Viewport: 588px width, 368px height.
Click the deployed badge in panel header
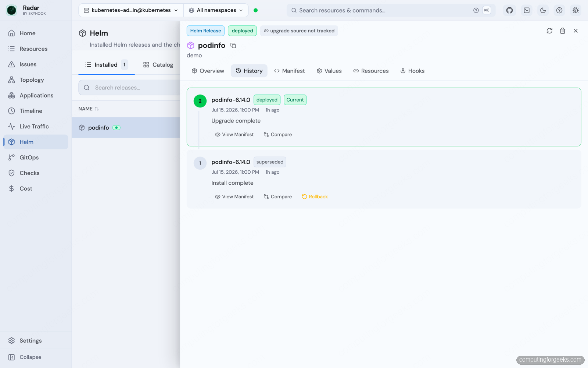[242, 31]
